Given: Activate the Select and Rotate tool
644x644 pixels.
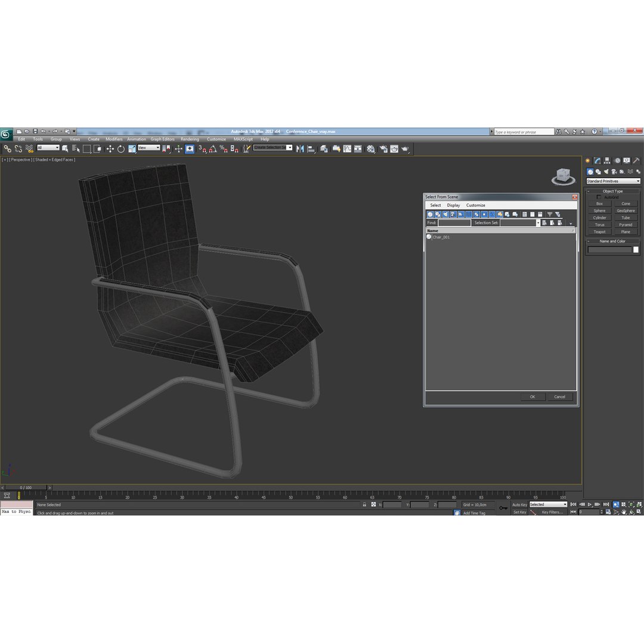Looking at the screenshot, I should tap(120, 148).
